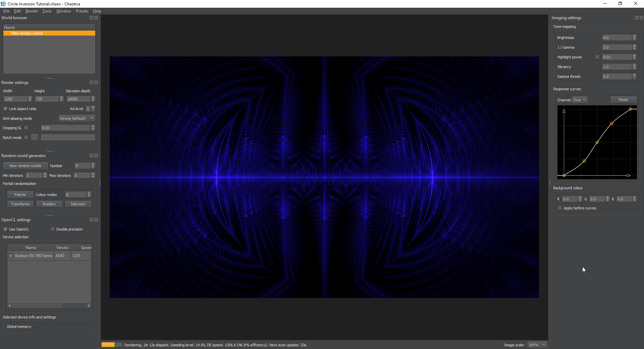
Task: Undock the Random world generator panel
Action: coord(91,156)
